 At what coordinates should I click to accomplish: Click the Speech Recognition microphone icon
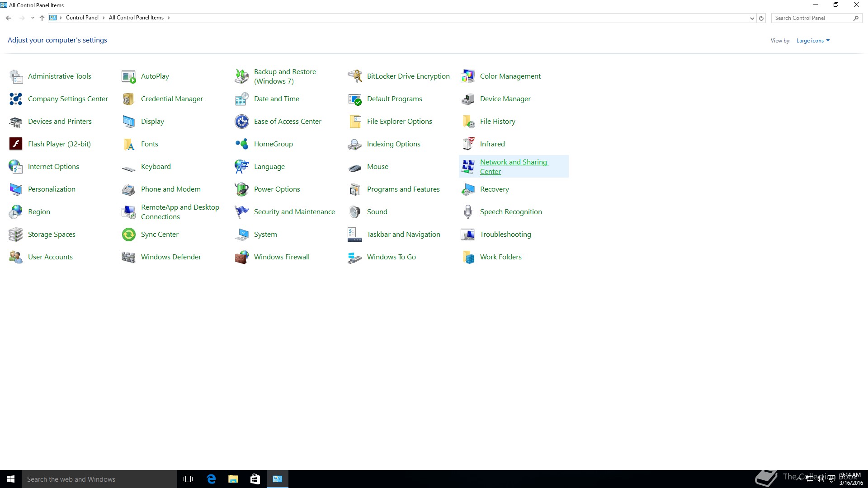tap(468, 212)
